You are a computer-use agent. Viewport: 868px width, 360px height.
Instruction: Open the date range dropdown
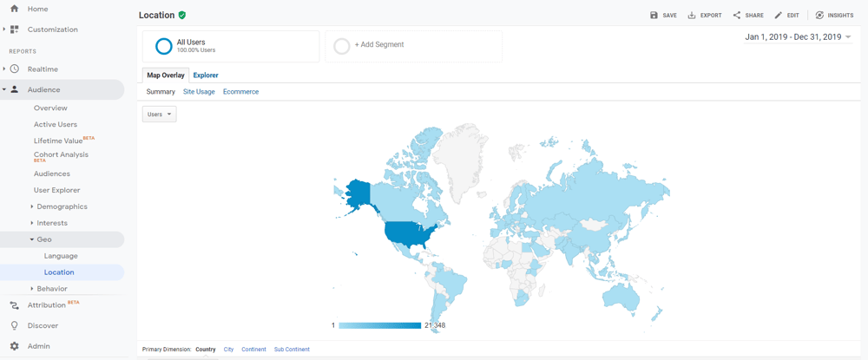pos(798,37)
